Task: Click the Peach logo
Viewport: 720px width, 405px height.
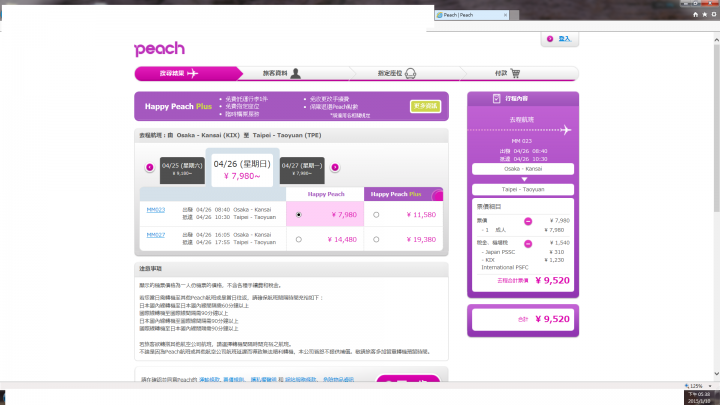Action: click(x=159, y=49)
